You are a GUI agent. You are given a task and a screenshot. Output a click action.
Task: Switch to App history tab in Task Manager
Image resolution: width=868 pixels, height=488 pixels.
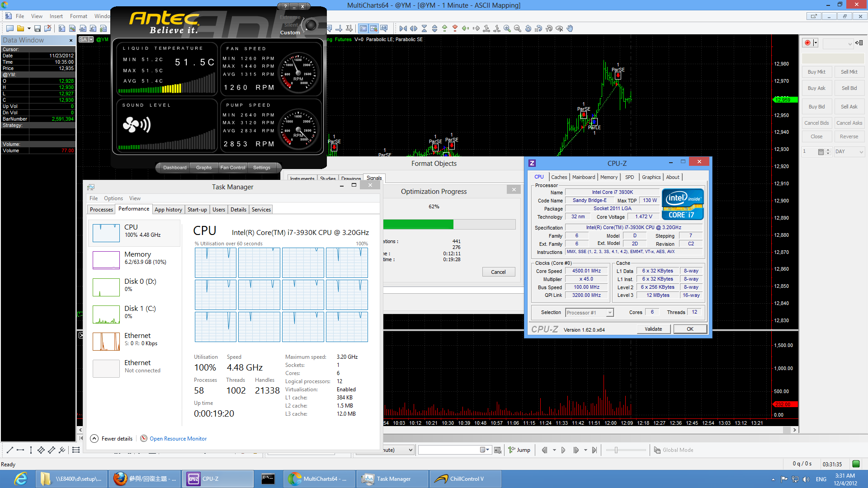[168, 210]
